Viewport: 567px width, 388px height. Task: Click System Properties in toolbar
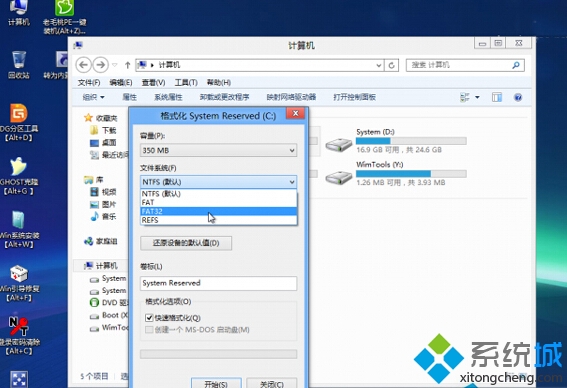(168, 97)
